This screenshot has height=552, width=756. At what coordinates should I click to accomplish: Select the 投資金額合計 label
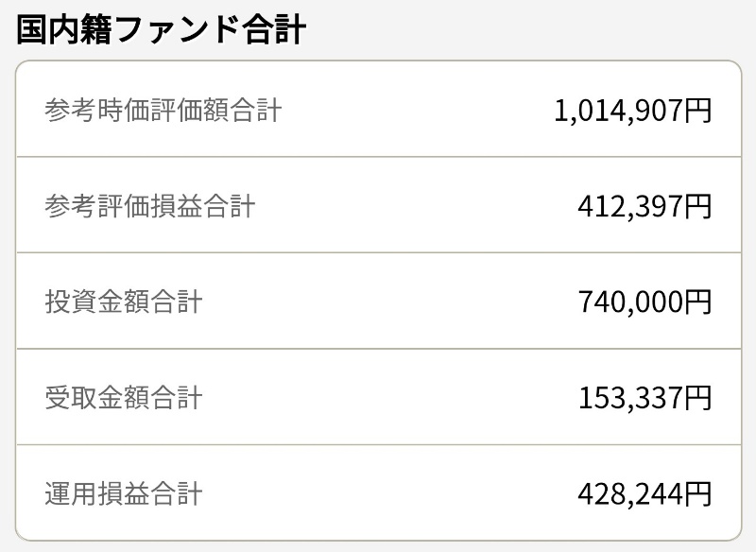coord(124,302)
